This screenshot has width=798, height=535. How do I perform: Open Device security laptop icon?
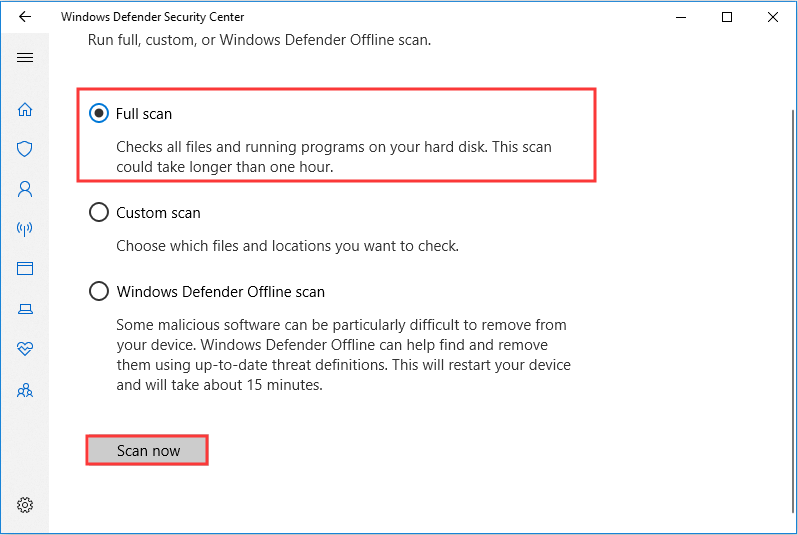click(x=25, y=308)
